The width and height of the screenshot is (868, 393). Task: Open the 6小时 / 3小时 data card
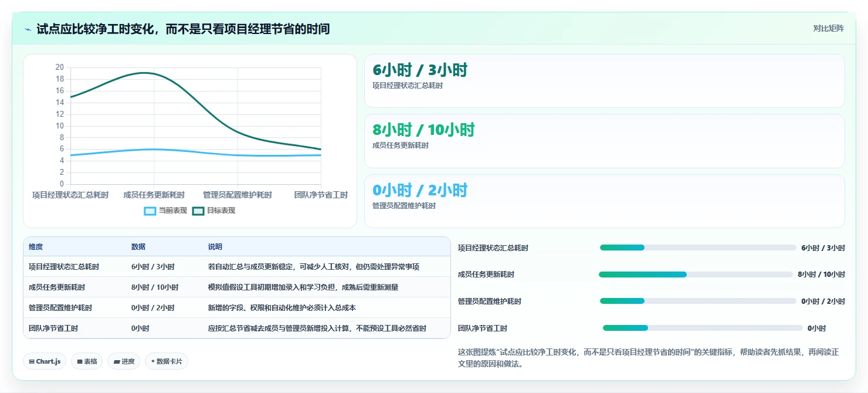tap(605, 81)
